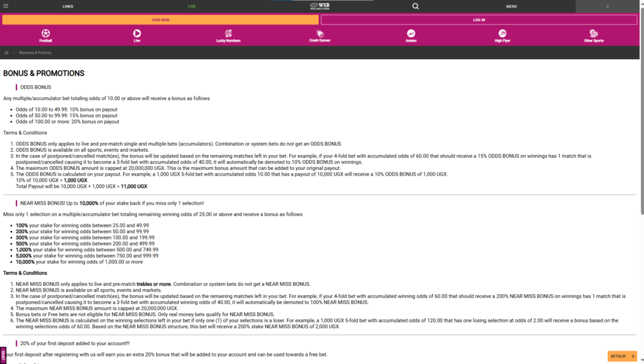The height and width of the screenshot is (364, 644).
Task: Go to home via breadcrumb icon
Action: point(6,53)
